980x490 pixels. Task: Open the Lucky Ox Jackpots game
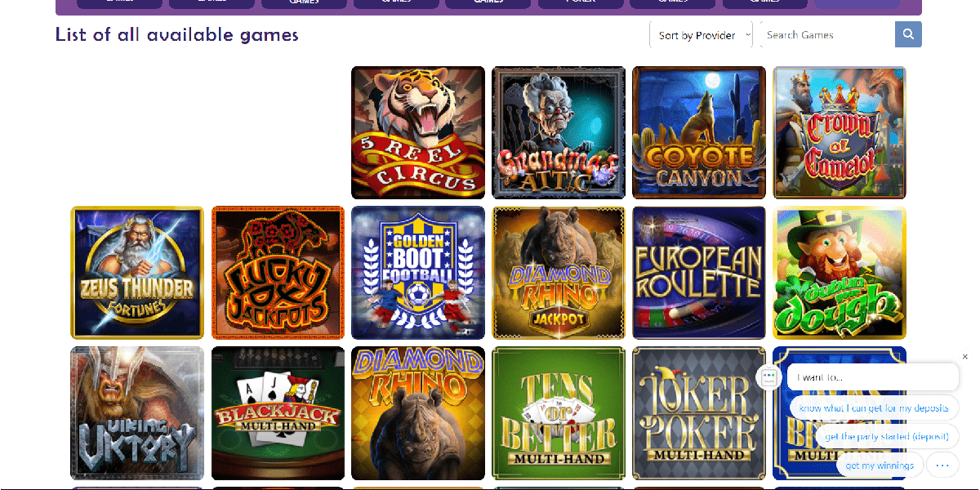278,273
